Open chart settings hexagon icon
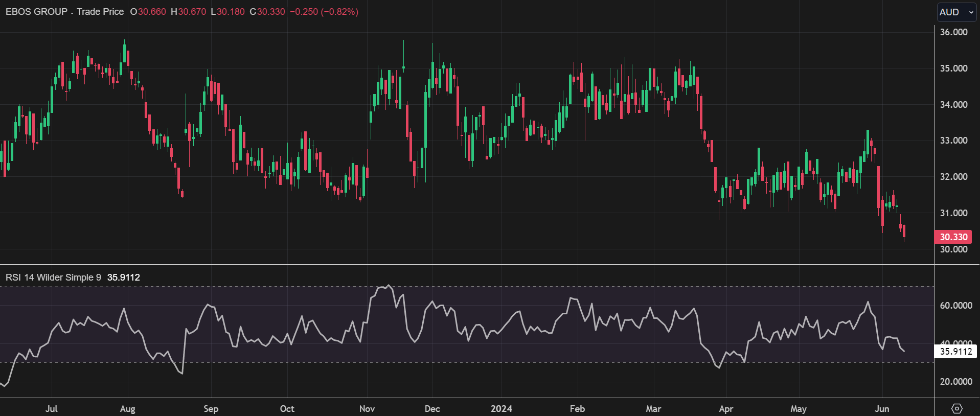This screenshot has height=416, width=980. [x=956, y=408]
